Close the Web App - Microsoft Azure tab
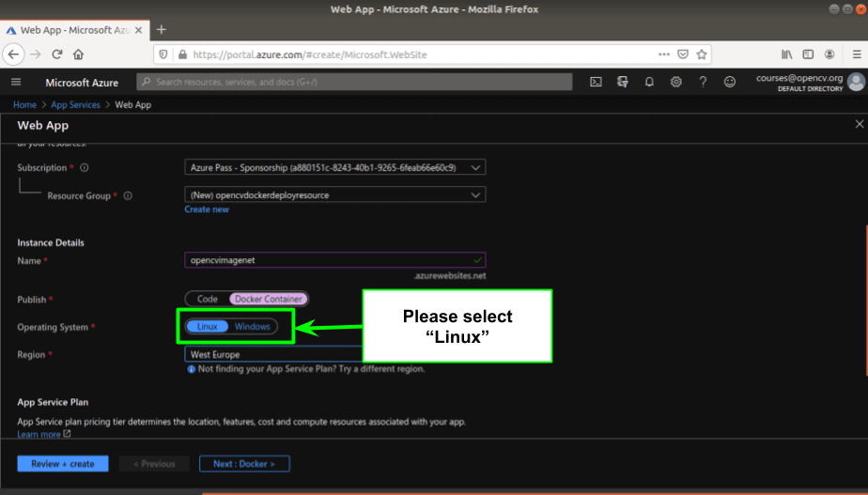Screen dimensions: 868x495 [138, 30]
